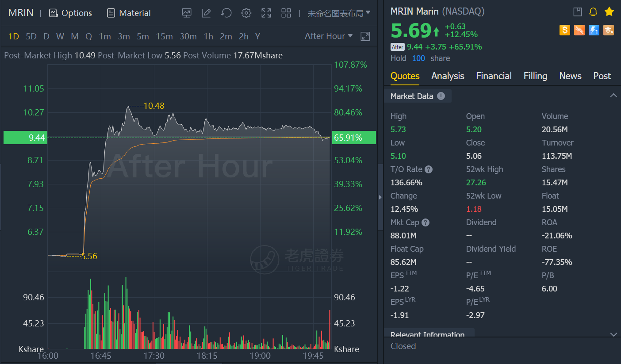The height and width of the screenshot is (364, 621).
Task: Select the drawing pencil tool icon
Action: point(206,13)
